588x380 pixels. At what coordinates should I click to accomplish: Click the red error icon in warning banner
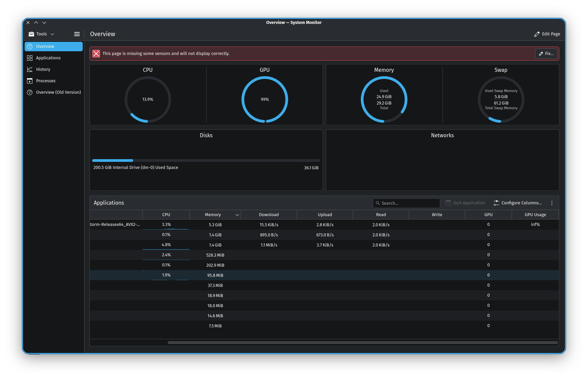pyautogui.click(x=96, y=54)
